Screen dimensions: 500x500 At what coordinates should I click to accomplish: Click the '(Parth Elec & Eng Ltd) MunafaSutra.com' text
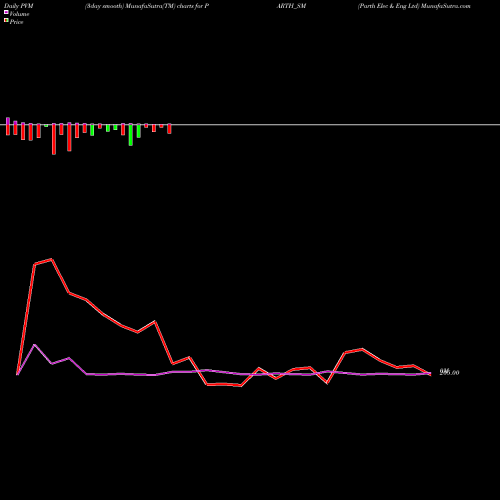(414, 6)
